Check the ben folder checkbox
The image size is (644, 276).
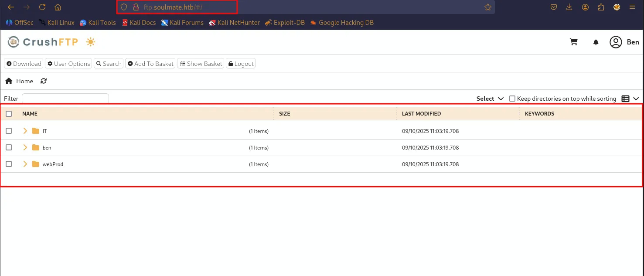tap(9, 147)
